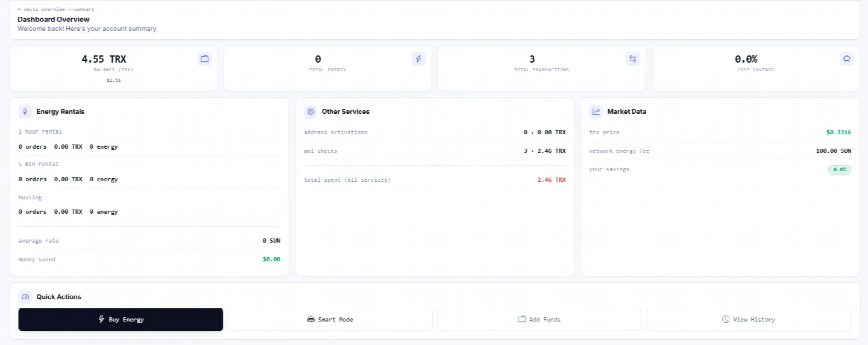
Task: Click the 2.46 TRX value in aml checks row
Action: coord(552,151)
